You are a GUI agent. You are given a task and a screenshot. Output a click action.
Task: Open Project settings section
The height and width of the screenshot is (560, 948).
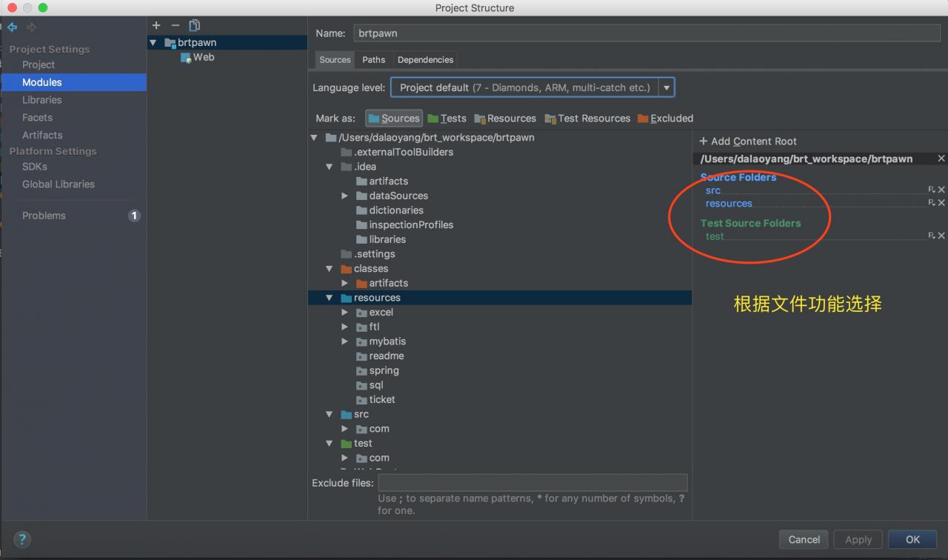coord(39,64)
